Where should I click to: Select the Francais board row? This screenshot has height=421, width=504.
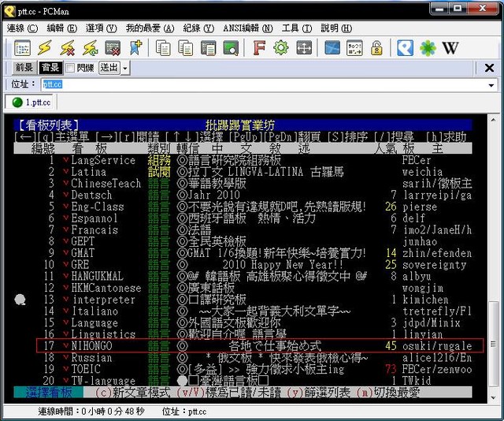tap(243, 229)
